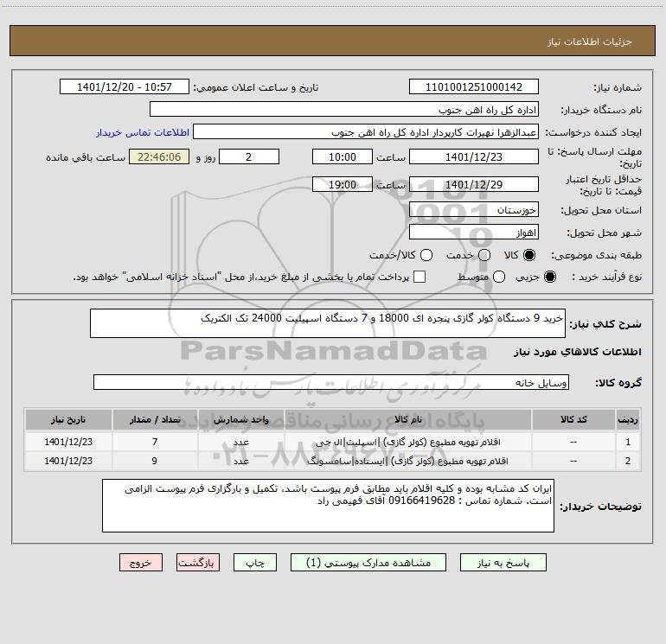Open مشاهده مدارک پیوستی (1) button
The height and width of the screenshot is (644, 666).
pos(368,563)
